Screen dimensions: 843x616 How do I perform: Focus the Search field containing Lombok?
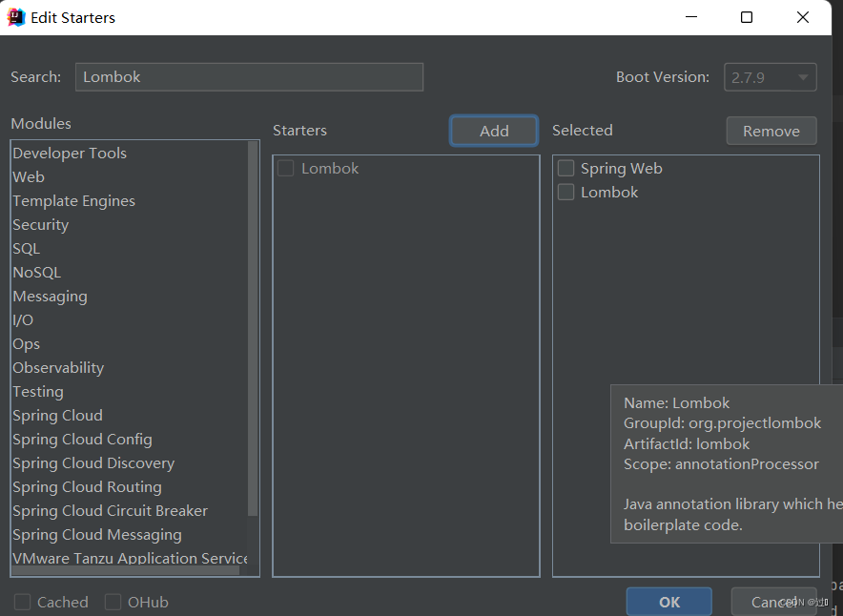pos(249,77)
